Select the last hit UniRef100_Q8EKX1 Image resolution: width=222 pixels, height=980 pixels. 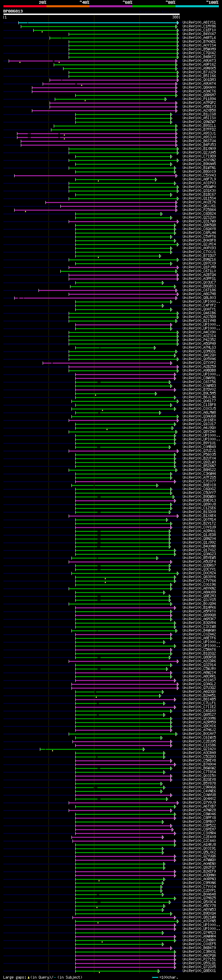[x=199, y=971]
